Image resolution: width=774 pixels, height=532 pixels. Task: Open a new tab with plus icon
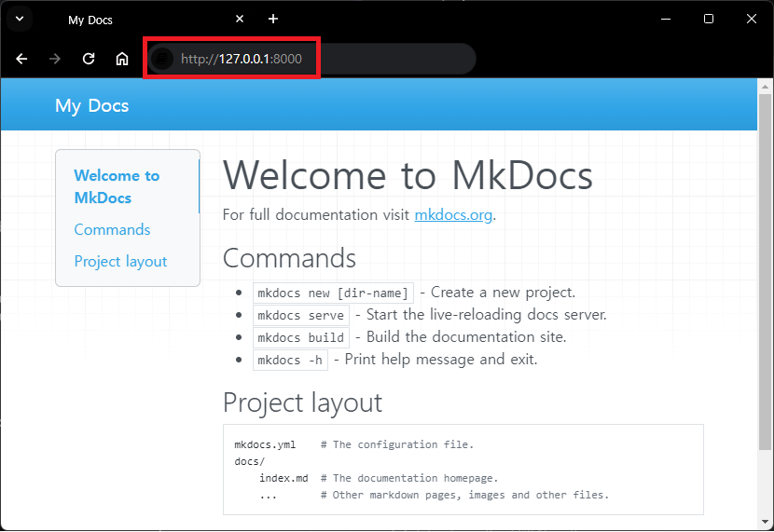tap(273, 19)
